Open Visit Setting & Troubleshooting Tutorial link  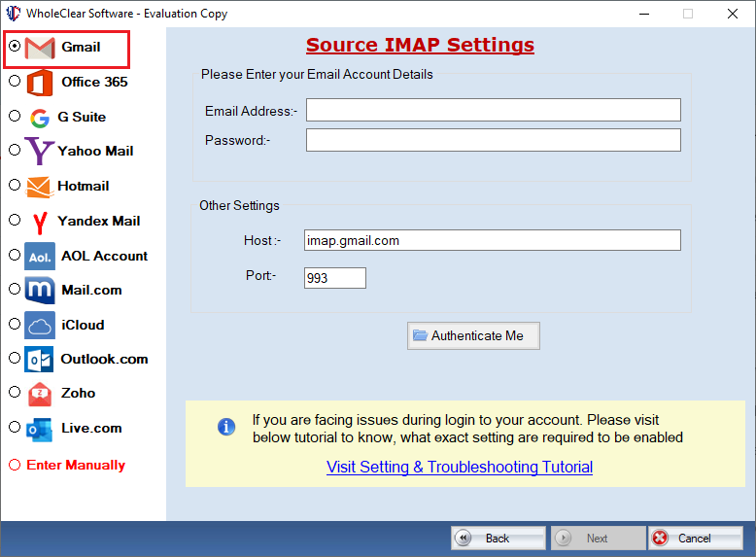coord(460,467)
